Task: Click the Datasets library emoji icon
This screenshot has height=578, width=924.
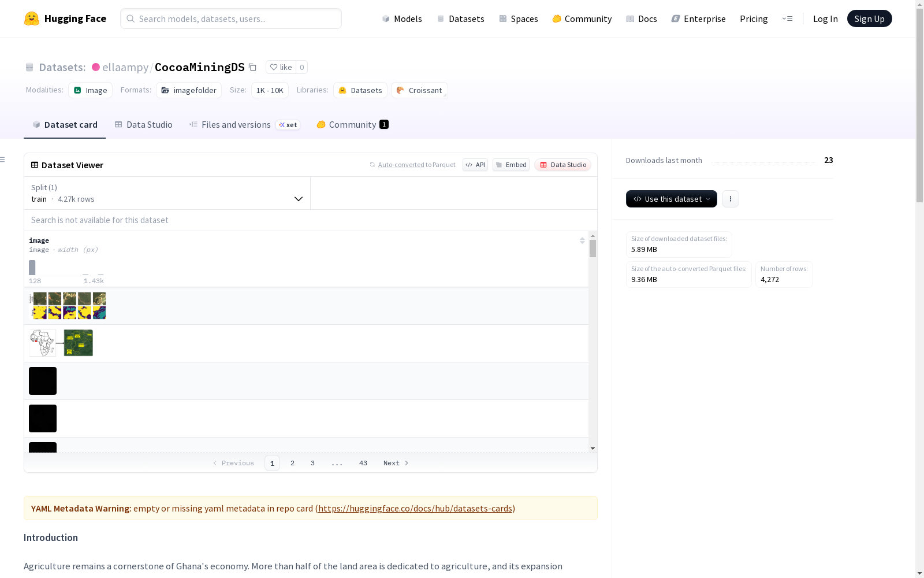Action: 342,90
